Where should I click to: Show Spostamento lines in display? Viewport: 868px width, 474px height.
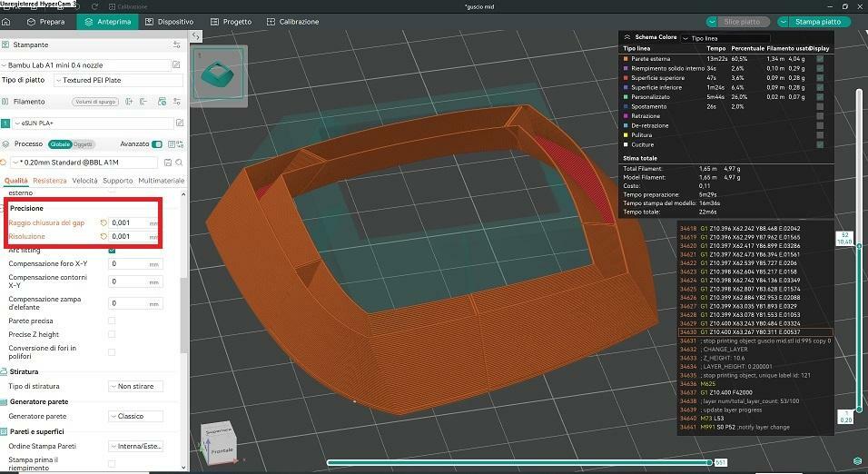pos(820,106)
